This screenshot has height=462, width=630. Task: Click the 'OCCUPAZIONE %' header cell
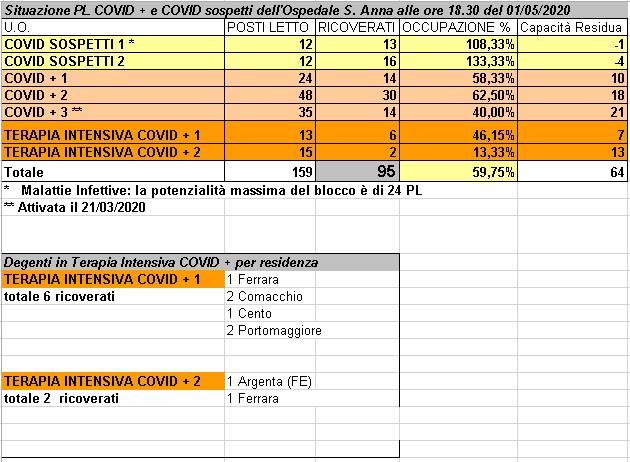[x=459, y=26]
